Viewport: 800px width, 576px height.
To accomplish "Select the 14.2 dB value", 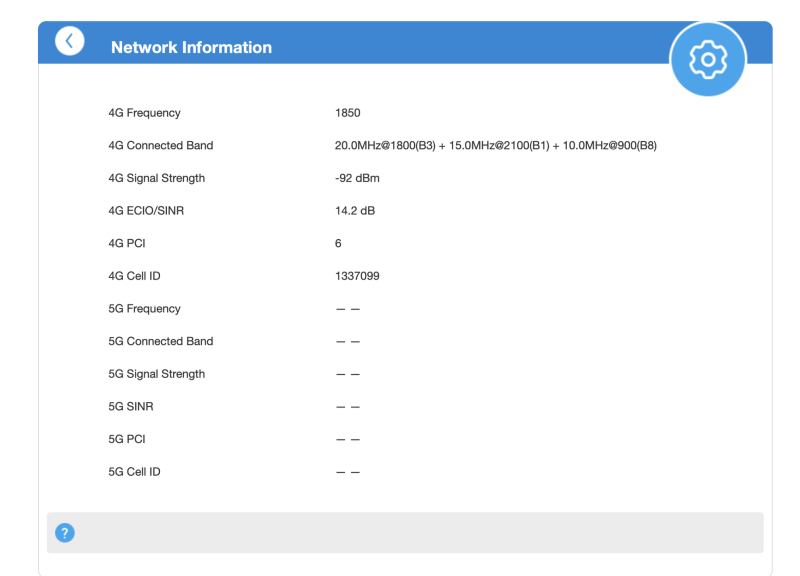I will [355, 211].
